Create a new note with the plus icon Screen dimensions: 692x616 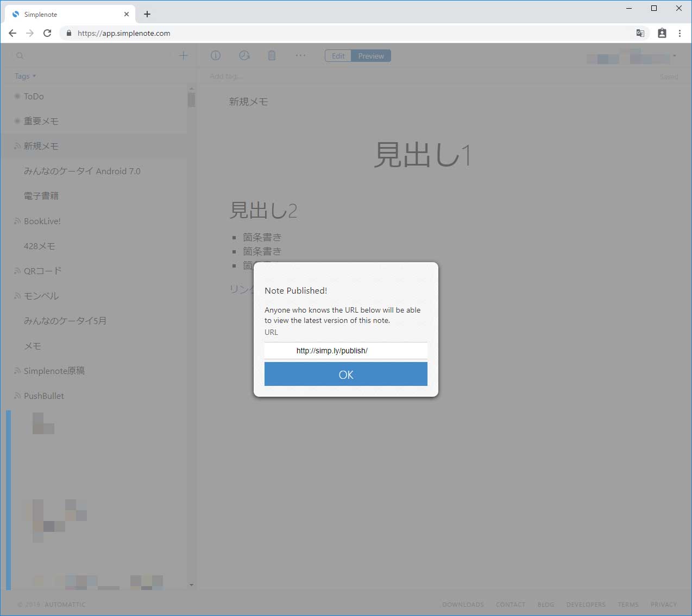coord(183,55)
